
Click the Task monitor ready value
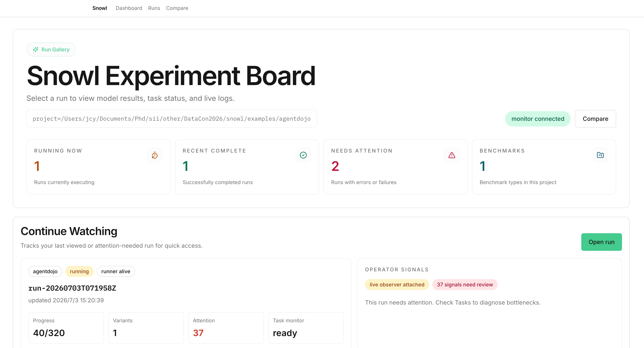tap(285, 333)
